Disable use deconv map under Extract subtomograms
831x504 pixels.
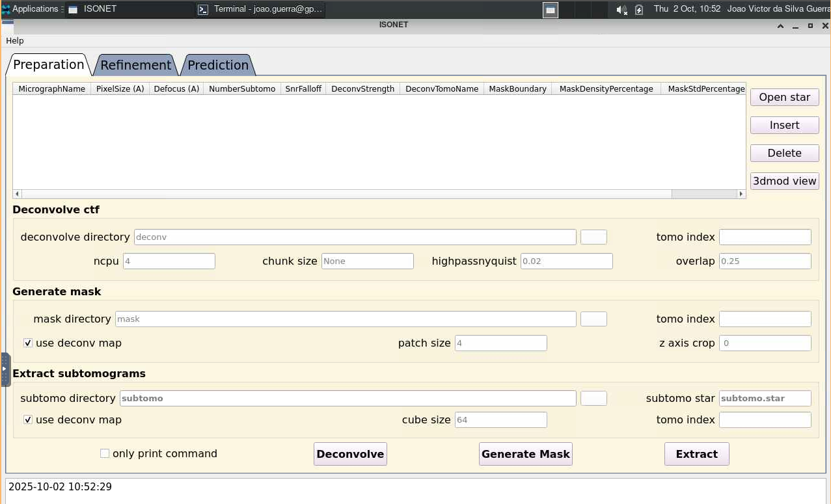pyautogui.click(x=27, y=419)
